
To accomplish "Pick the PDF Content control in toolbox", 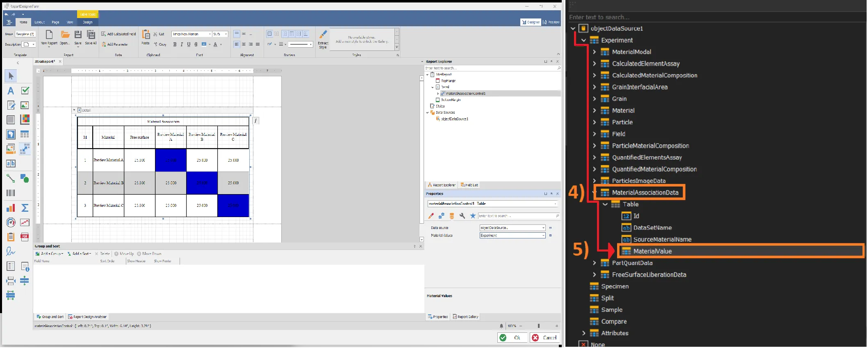I will pos(25,237).
